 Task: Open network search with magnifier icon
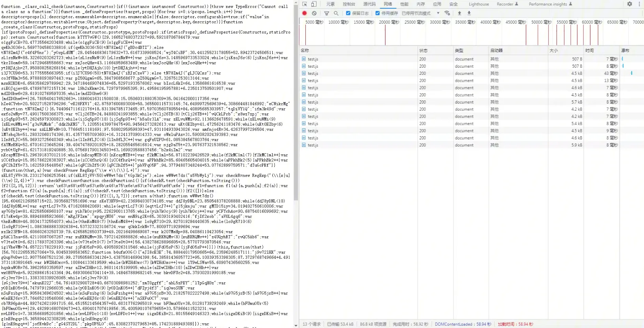pos(336,13)
